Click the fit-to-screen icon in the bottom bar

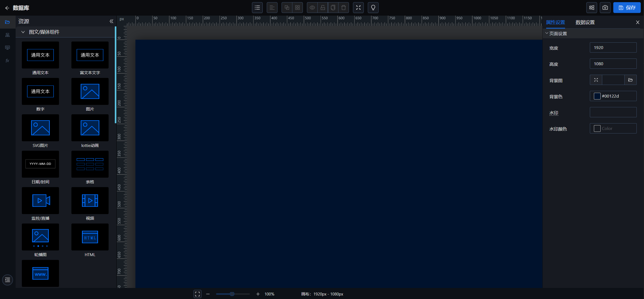[x=197, y=294]
